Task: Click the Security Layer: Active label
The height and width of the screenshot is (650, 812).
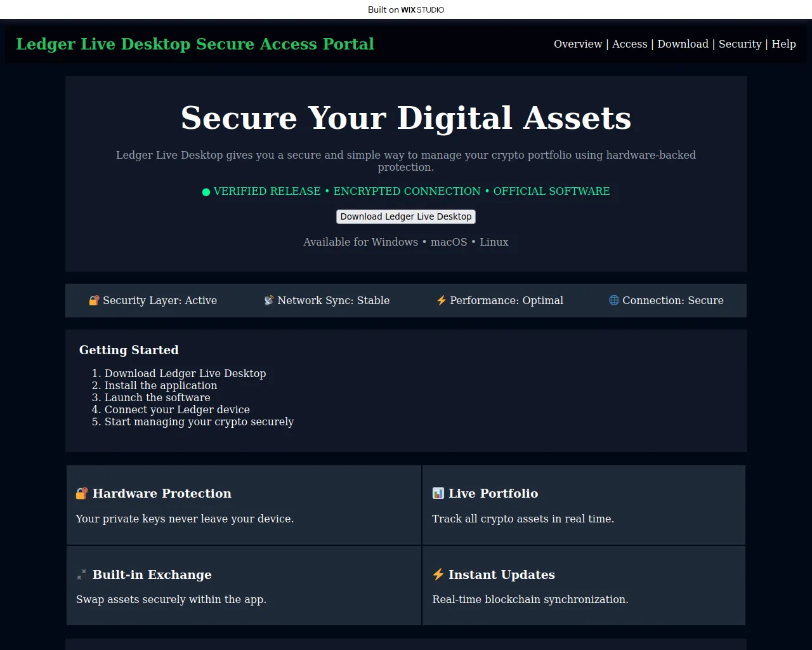Action: [x=160, y=300]
